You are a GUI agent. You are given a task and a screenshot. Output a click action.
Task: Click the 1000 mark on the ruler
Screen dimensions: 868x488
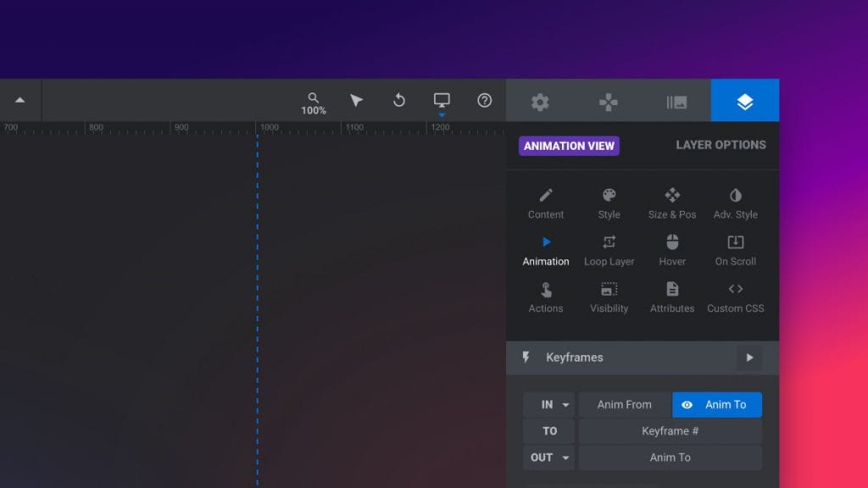[269, 127]
